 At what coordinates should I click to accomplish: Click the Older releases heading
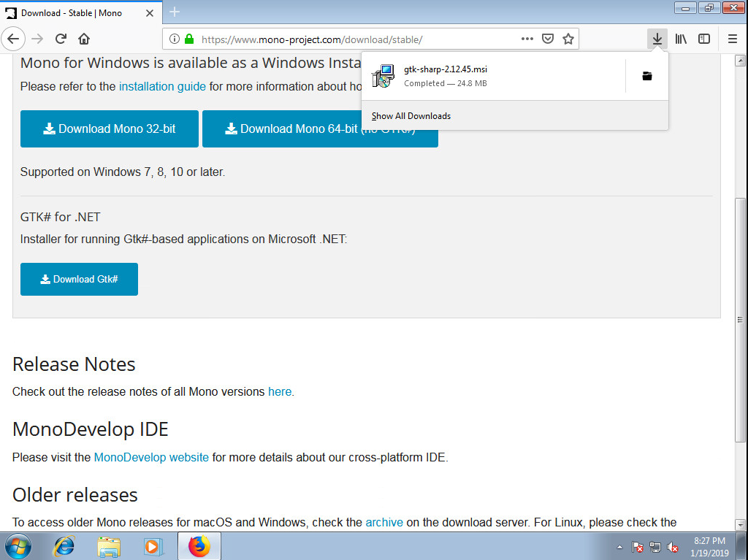tap(75, 495)
